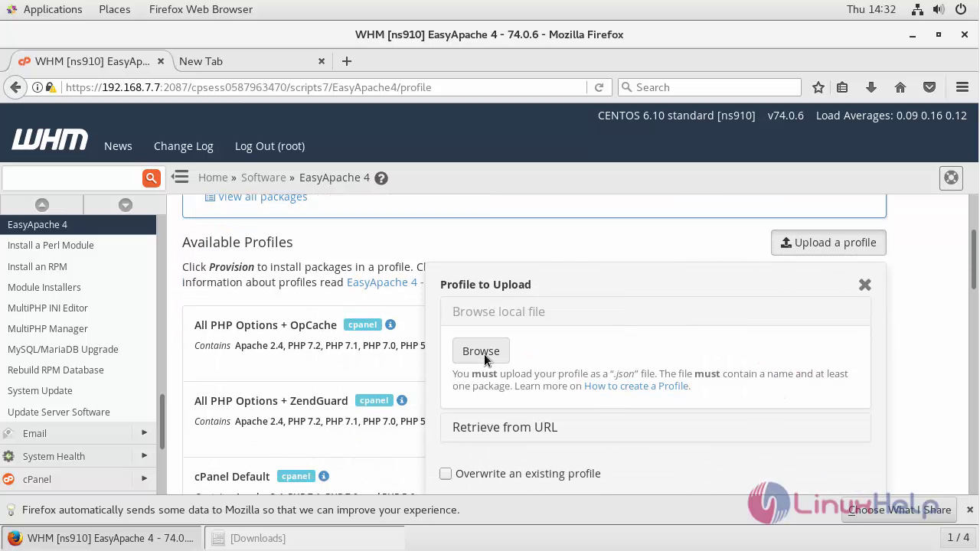The height and width of the screenshot is (551, 980).
Task: Click the orange sidebar search icon
Action: [152, 178]
